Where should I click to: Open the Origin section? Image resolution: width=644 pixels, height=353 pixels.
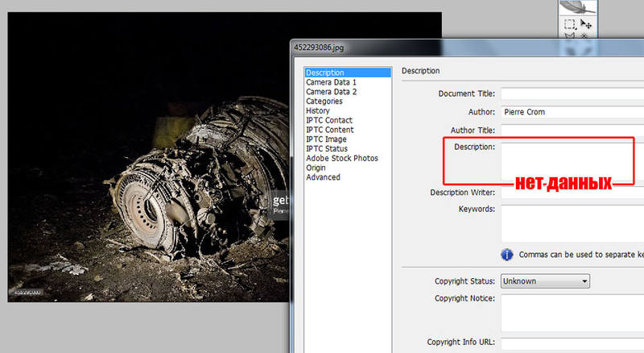pos(316,168)
